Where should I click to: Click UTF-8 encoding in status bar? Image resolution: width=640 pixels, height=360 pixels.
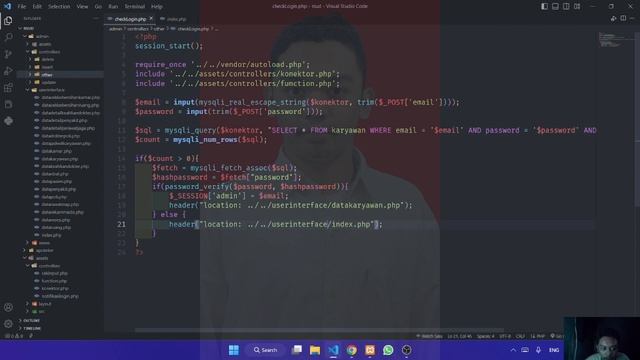[x=505, y=336]
